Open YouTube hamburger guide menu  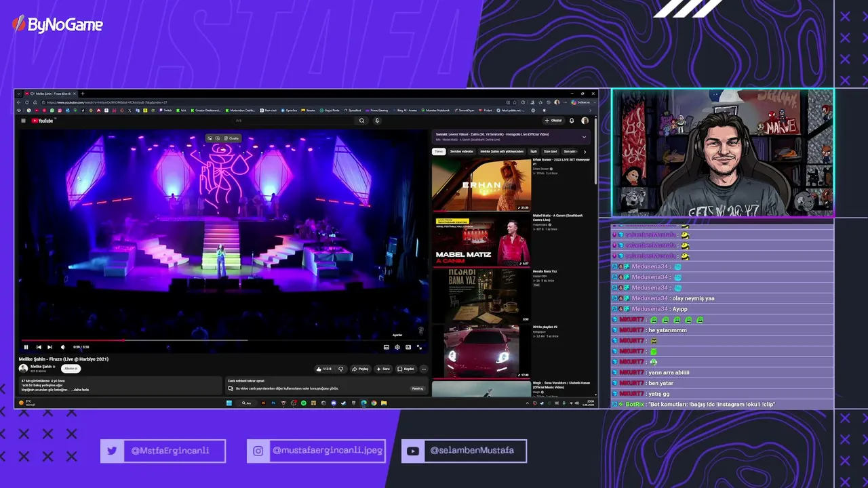(23, 121)
